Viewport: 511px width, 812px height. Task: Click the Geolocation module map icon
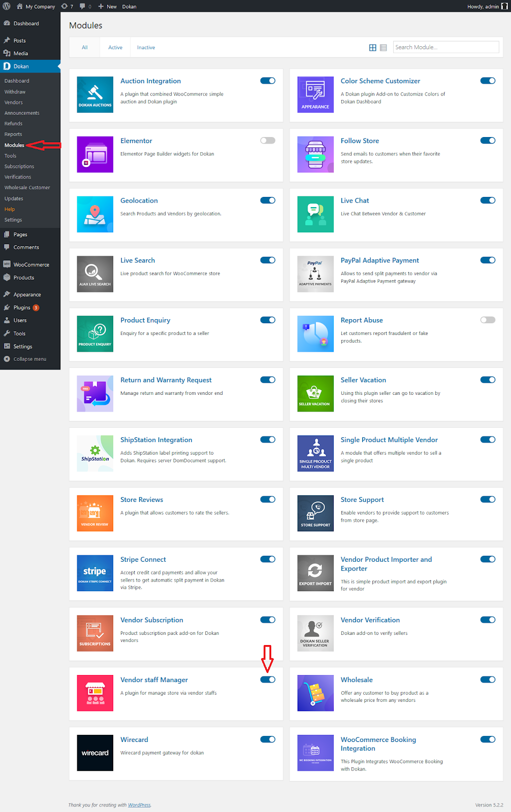pyautogui.click(x=95, y=214)
